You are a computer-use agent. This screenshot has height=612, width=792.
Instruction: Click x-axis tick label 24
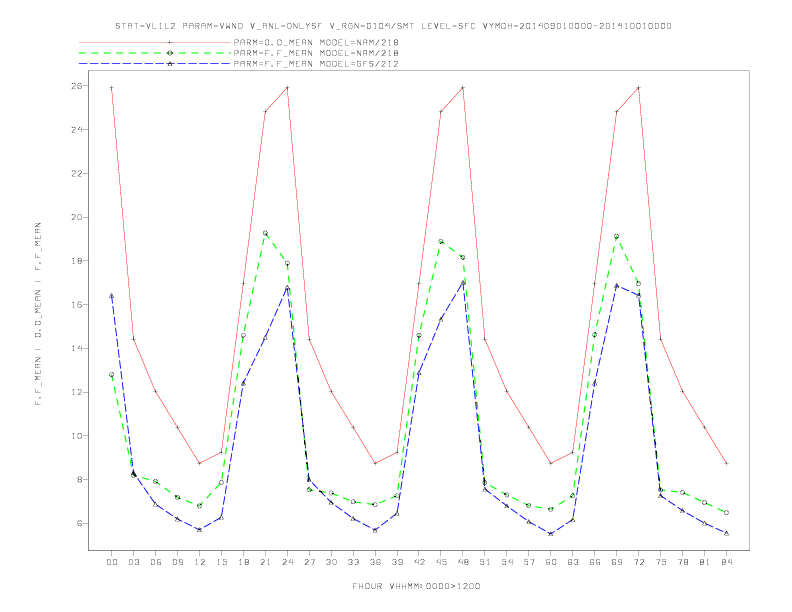tap(287, 562)
